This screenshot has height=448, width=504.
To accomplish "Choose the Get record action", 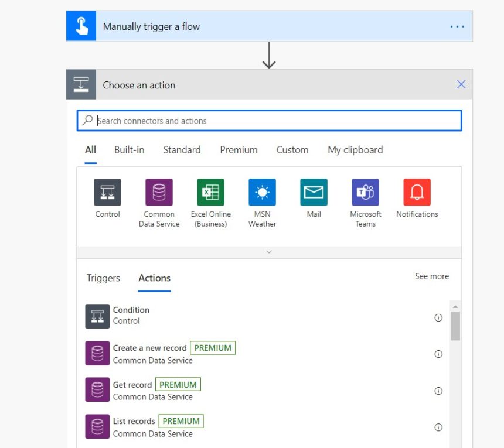I will click(x=132, y=385).
